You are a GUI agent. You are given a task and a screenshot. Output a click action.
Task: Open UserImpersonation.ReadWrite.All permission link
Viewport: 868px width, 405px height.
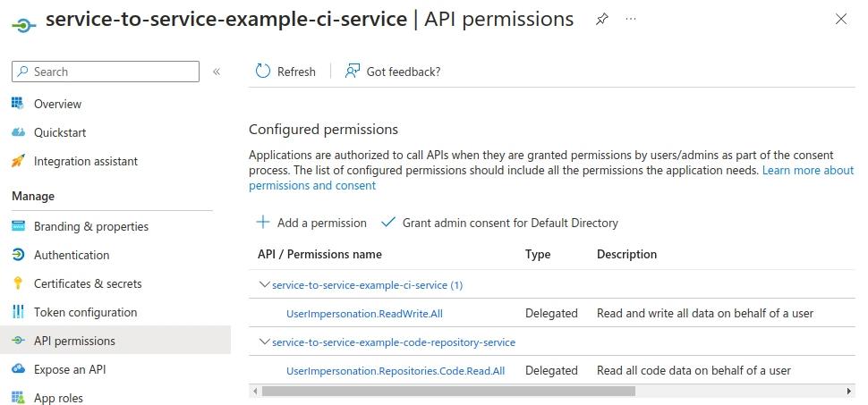click(364, 313)
